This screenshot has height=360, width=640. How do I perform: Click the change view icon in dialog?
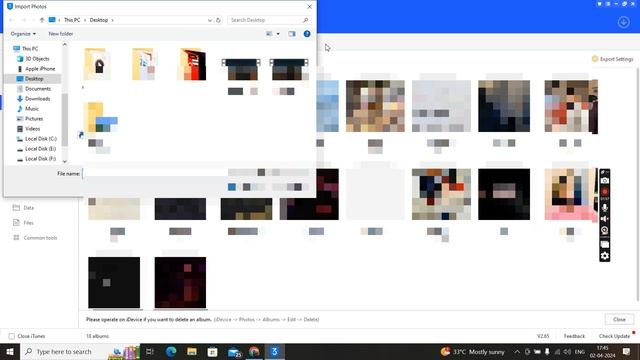[269, 34]
